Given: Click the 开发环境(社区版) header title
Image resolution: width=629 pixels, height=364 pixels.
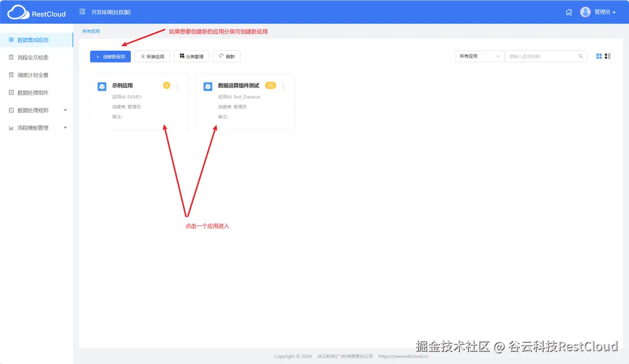Looking at the screenshot, I should tap(111, 12).
